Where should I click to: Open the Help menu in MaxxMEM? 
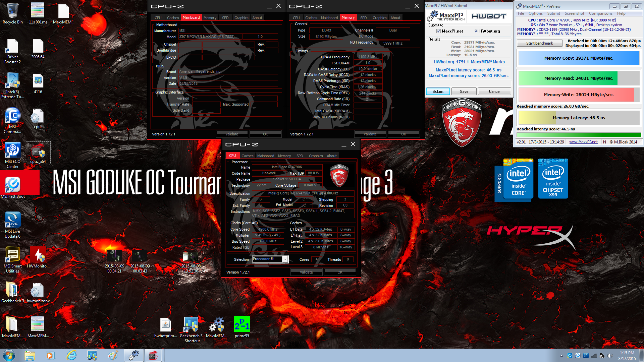click(621, 13)
